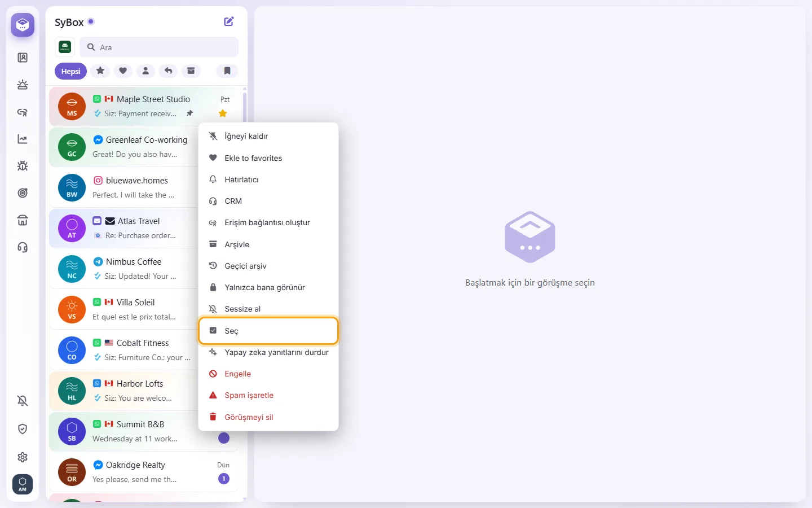Open the analytics chart sidebar icon
The width and height of the screenshot is (812, 508).
tap(23, 139)
